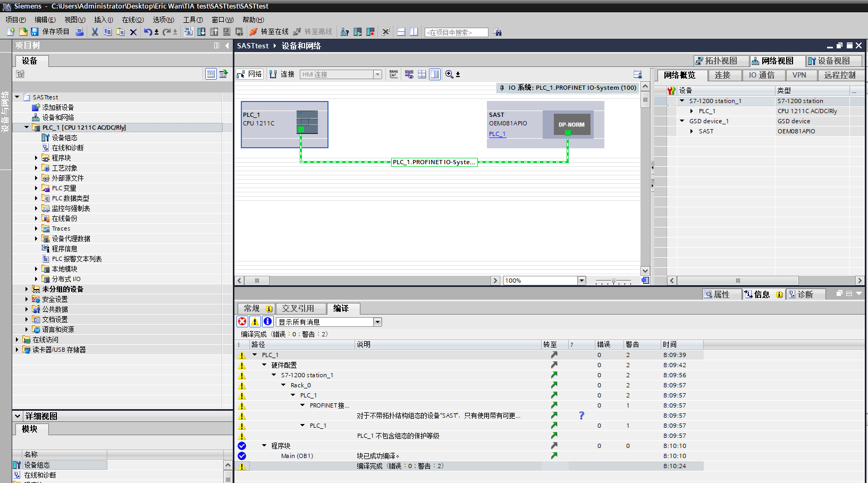Toggle information messages filter blue i
The width and height of the screenshot is (868, 483).
point(268,321)
